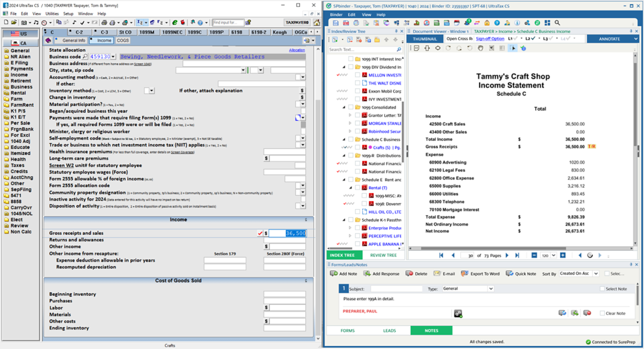Jump to the last page of the document
The image size is (644, 349).
[517, 255]
